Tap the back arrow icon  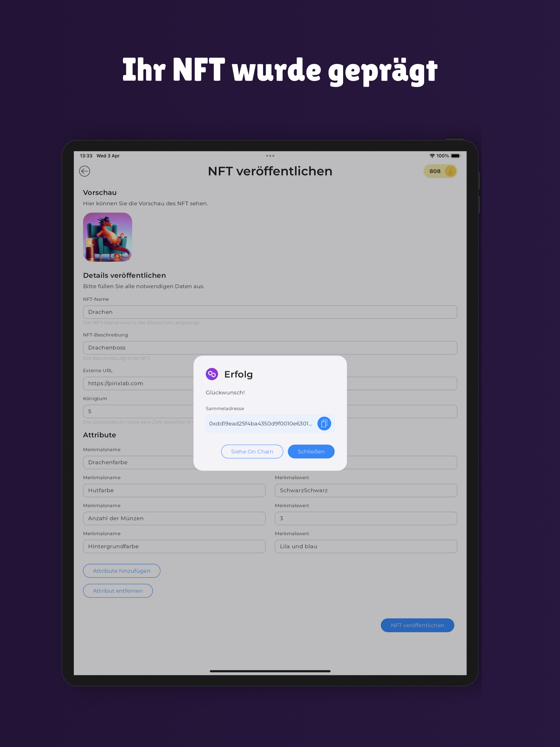(x=84, y=171)
